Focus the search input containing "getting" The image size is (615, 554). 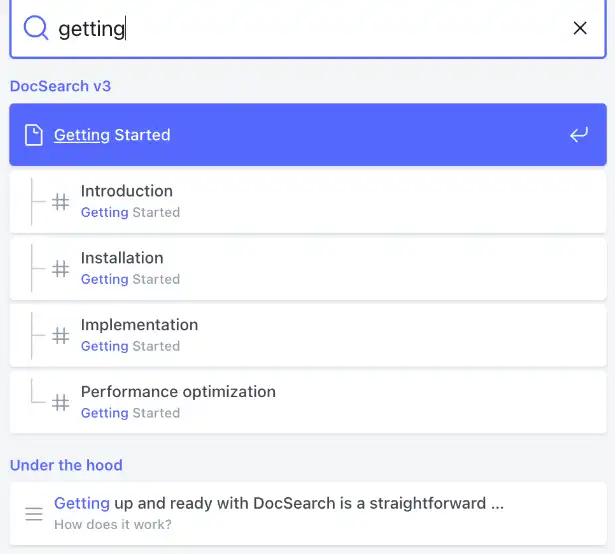pyautogui.click(x=308, y=29)
